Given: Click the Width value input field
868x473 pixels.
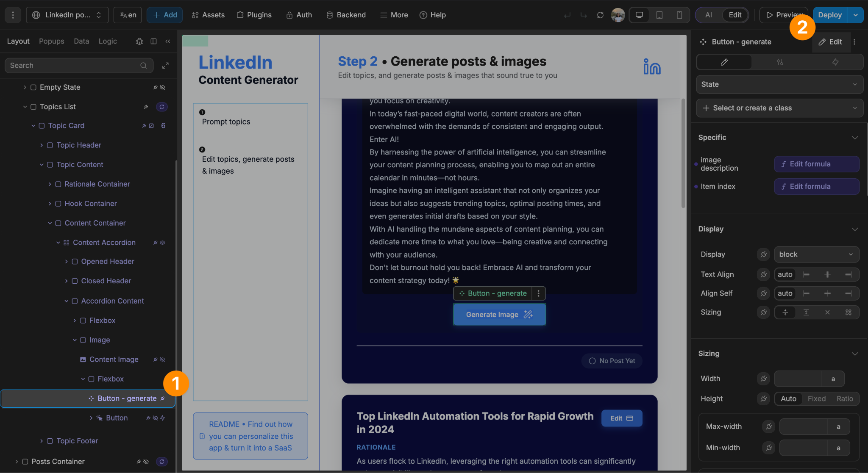Looking at the screenshot, I should 798,379.
